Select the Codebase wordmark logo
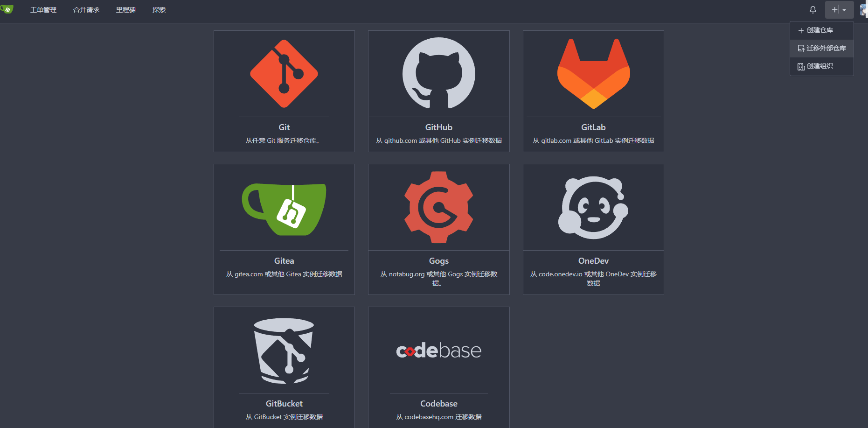The height and width of the screenshot is (428, 868). click(x=438, y=351)
